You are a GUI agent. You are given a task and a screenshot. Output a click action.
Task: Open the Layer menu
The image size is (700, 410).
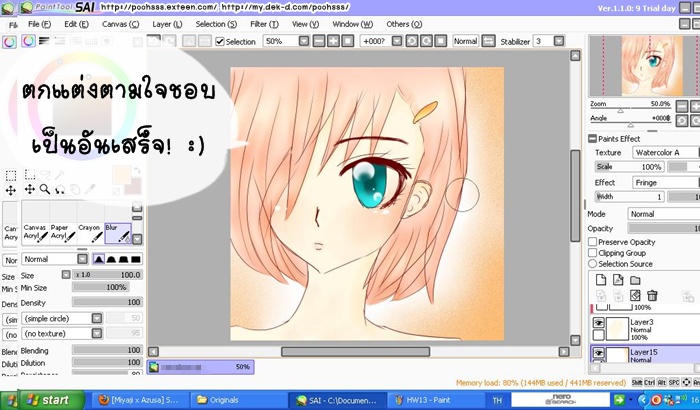(167, 24)
